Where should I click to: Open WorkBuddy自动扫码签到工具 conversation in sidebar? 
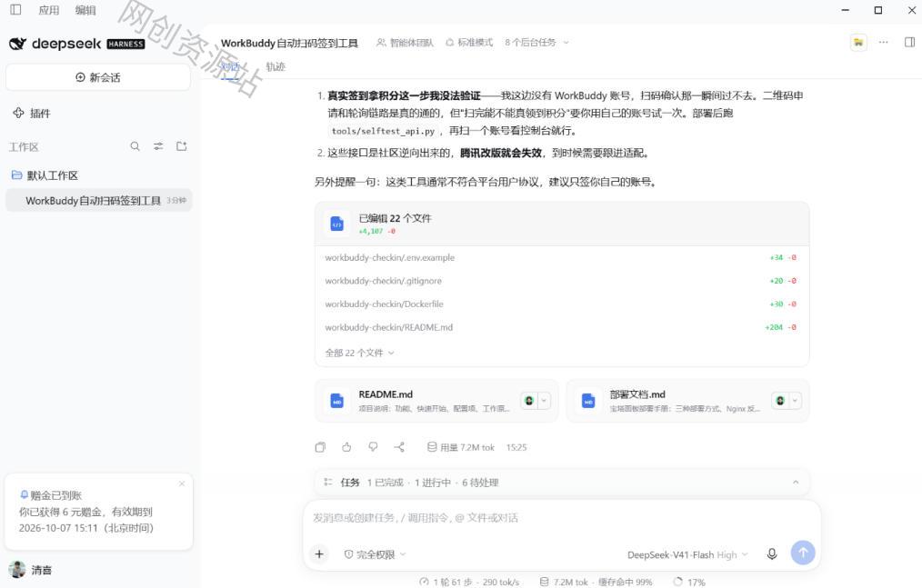pyautogui.click(x=99, y=201)
